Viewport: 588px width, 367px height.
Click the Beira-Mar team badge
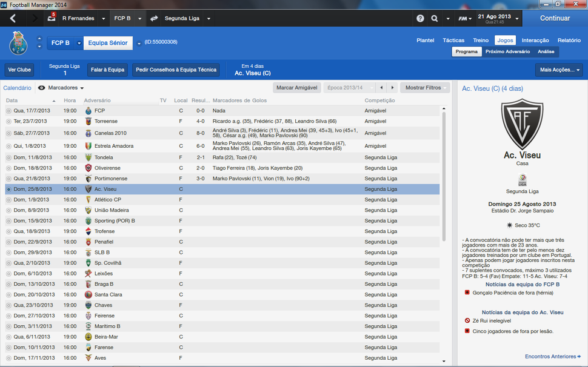[x=88, y=337]
